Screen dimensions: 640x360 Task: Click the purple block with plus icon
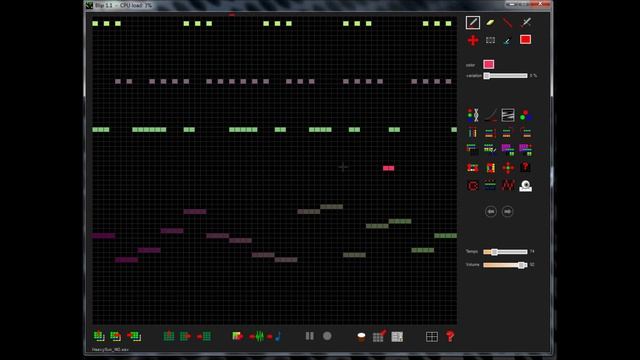[526, 149]
